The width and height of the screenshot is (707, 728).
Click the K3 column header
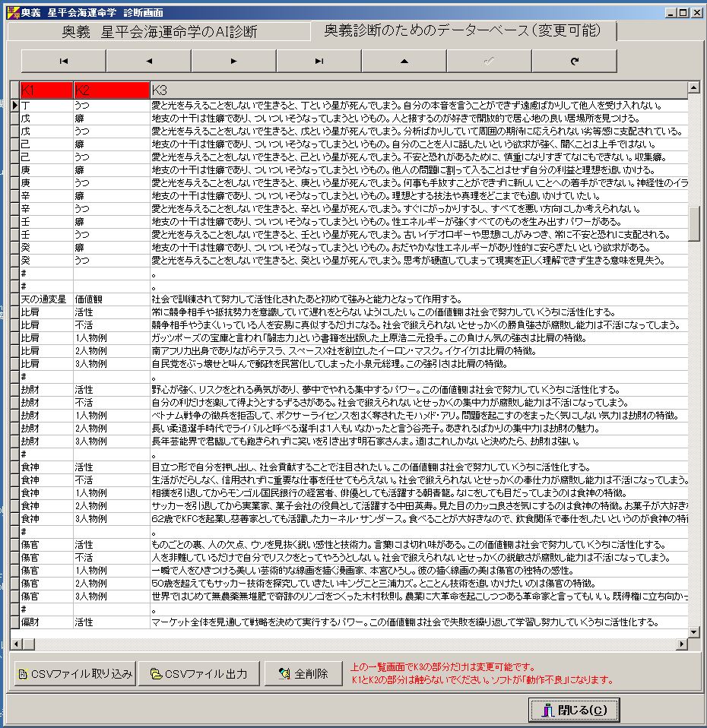coord(419,90)
